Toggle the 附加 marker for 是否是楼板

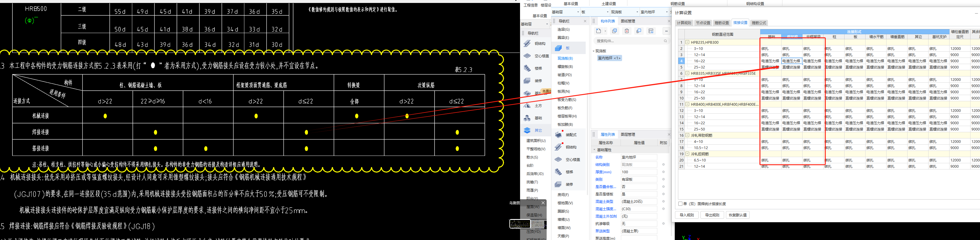663,194
